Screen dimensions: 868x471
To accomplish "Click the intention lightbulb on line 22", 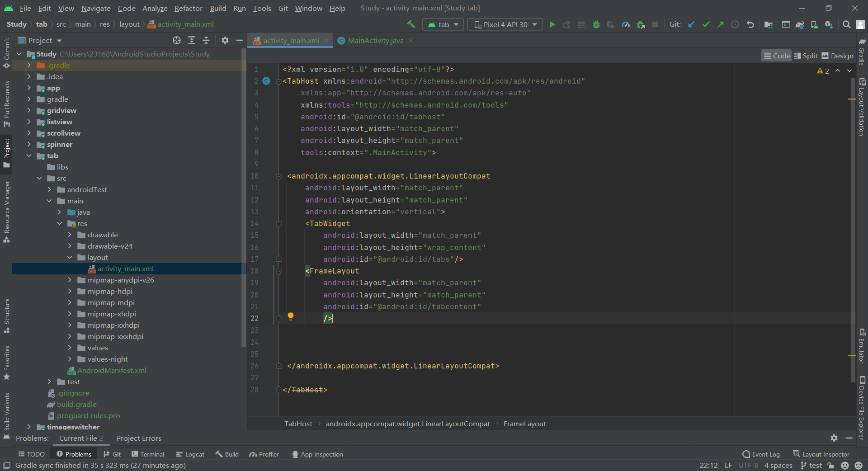I will coord(291,316).
